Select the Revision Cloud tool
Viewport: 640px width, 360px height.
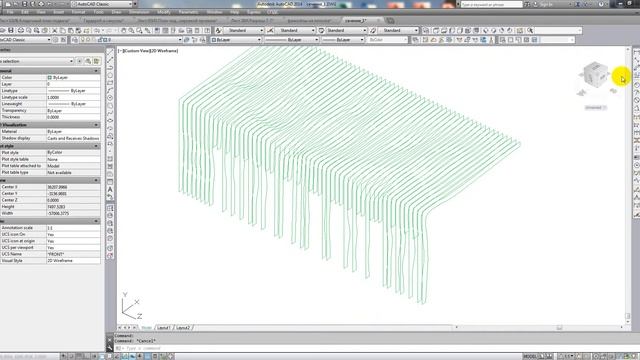pos(110,105)
